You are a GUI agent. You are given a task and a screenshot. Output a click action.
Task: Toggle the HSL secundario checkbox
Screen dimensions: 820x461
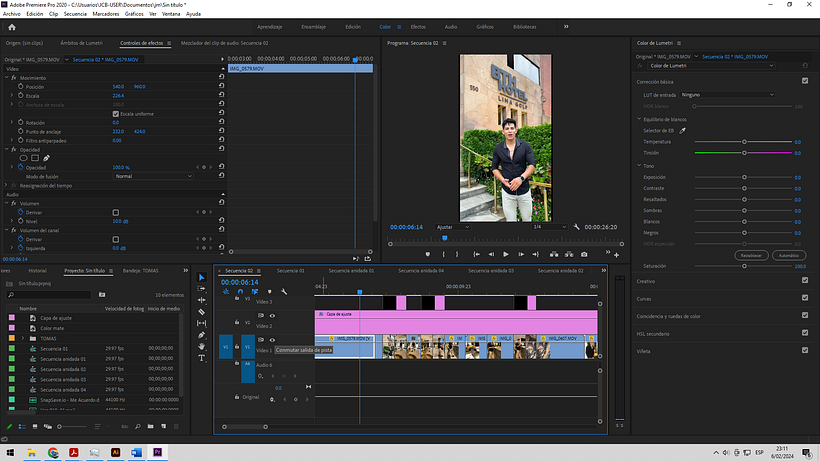coord(805,332)
